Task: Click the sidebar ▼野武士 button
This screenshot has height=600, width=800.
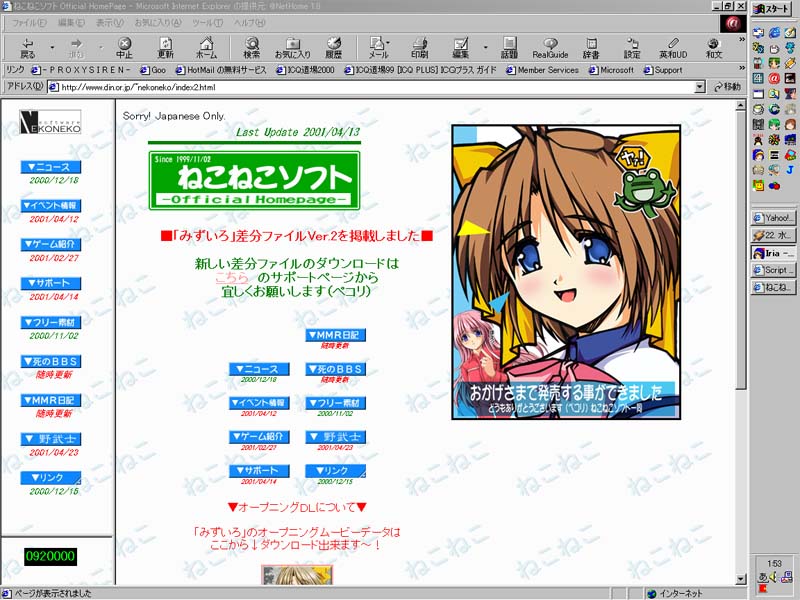Action: tap(51, 439)
